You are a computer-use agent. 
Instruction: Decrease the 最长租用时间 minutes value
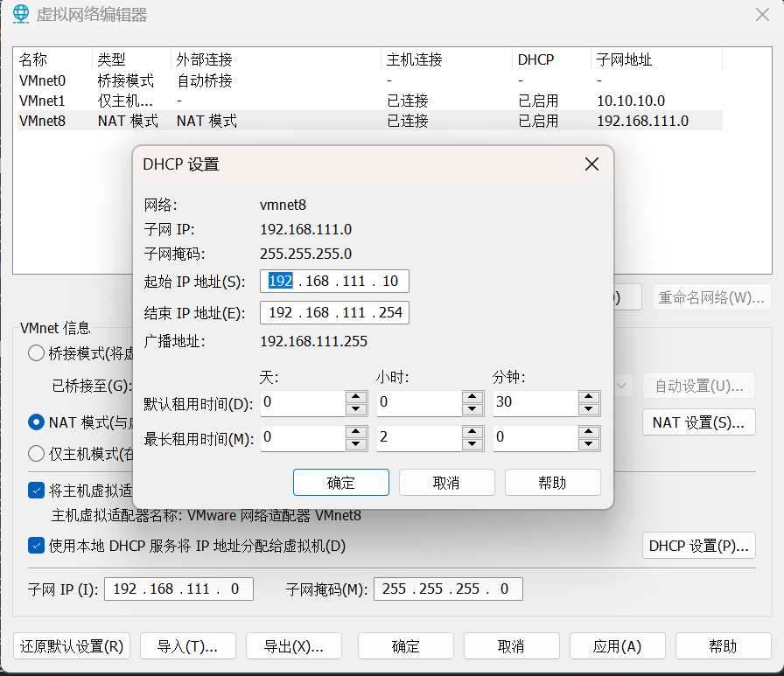point(589,444)
